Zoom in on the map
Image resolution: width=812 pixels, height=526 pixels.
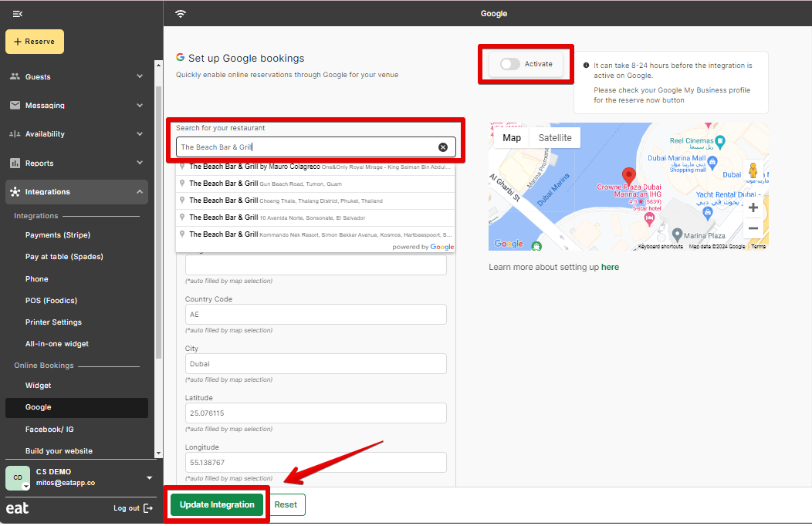click(753, 207)
